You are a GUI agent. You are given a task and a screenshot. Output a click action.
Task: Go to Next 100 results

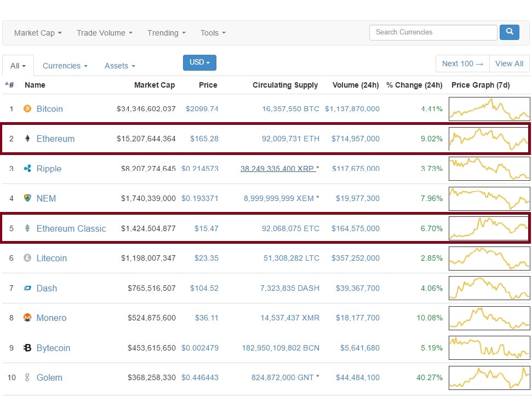pos(462,64)
